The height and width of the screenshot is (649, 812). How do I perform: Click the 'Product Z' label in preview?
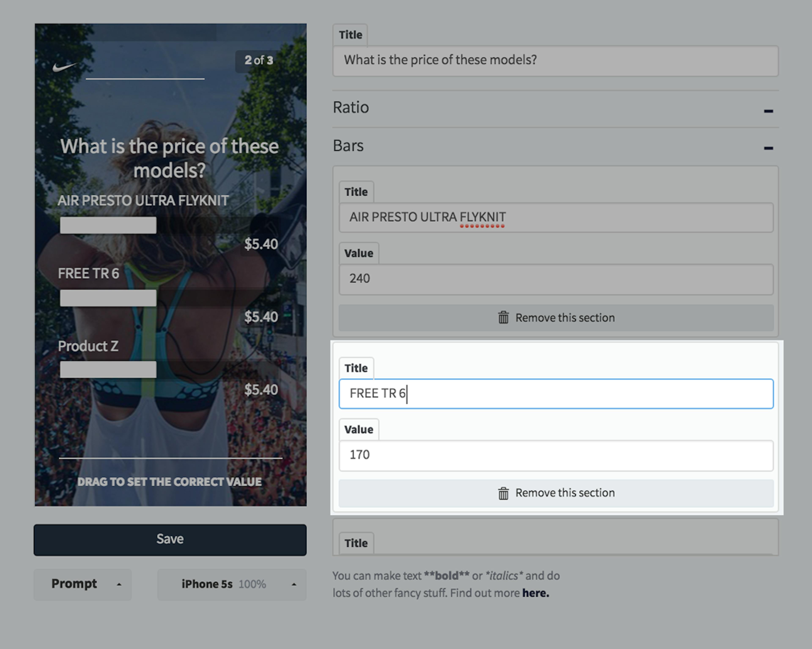coord(88,346)
